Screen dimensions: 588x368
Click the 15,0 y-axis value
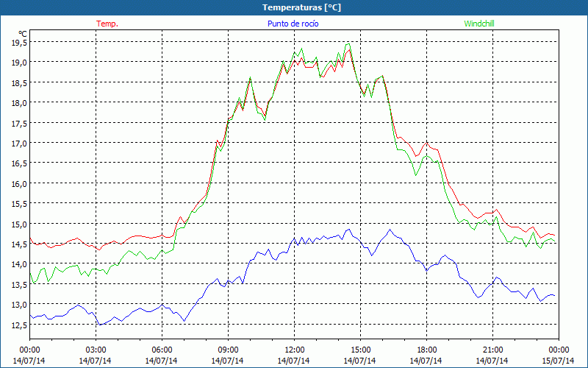(x=19, y=224)
